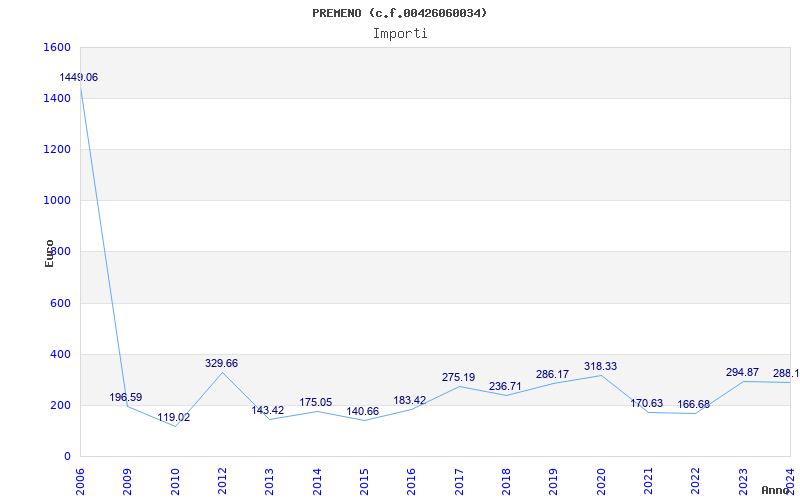The image size is (800, 500).
Task: Click the x-axis year 2006
Action: click(x=80, y=482)
